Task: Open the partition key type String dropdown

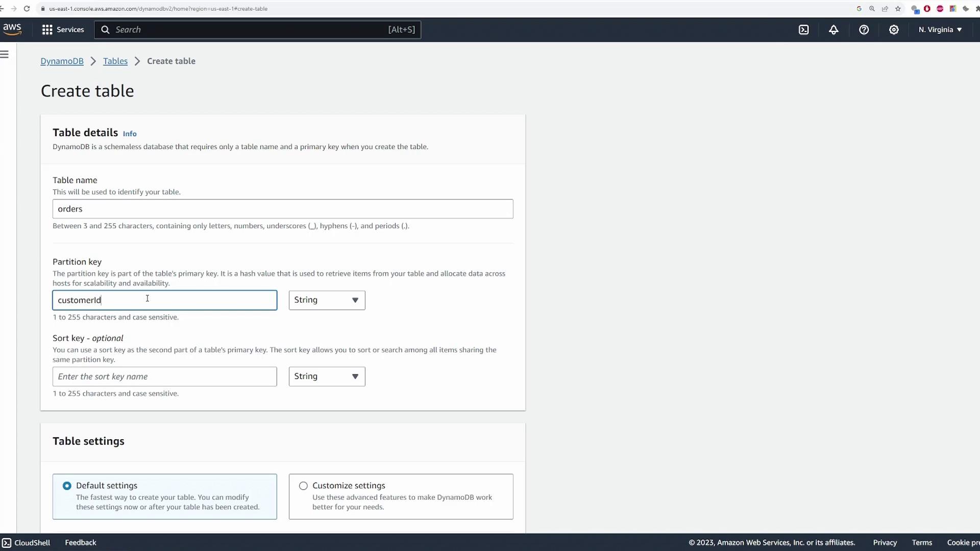Action: 327,300
